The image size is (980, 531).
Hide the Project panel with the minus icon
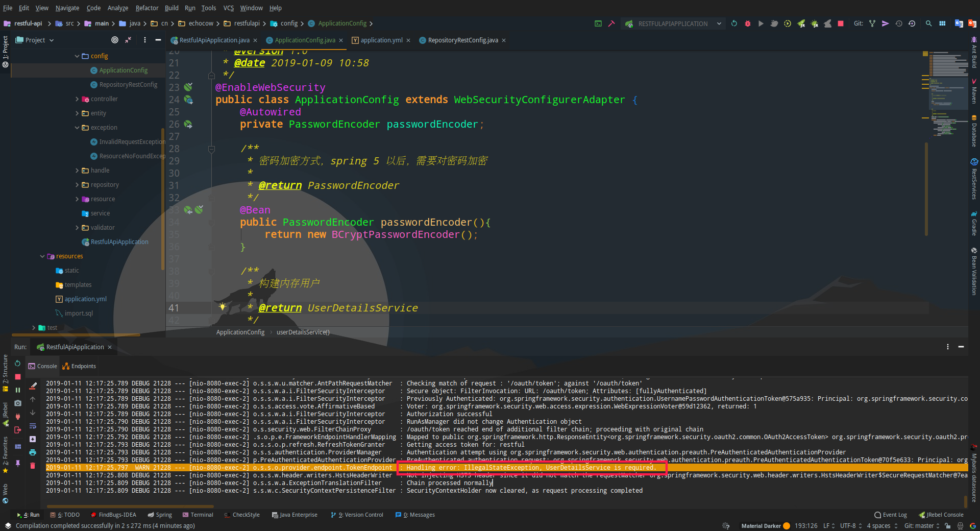pyautogui.click(x=158, y=40)
